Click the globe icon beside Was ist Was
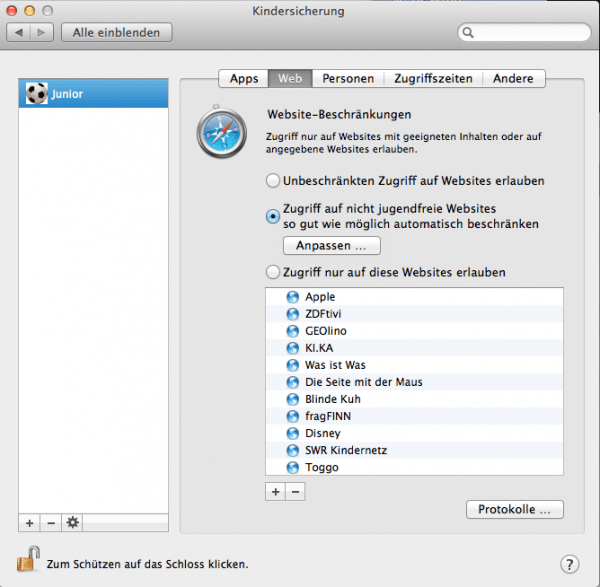The width and height of the screenshot is (600, 587). coord(293,365)
